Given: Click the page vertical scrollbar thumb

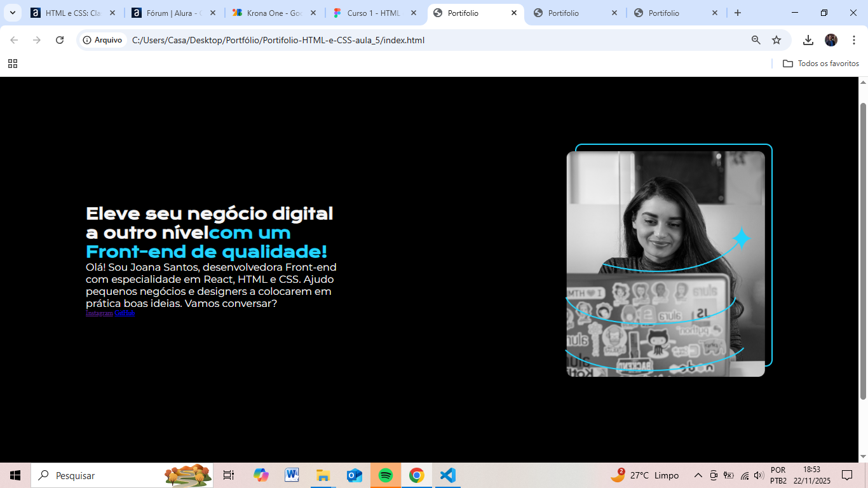Looking at the screenshot, I should 863,251.
